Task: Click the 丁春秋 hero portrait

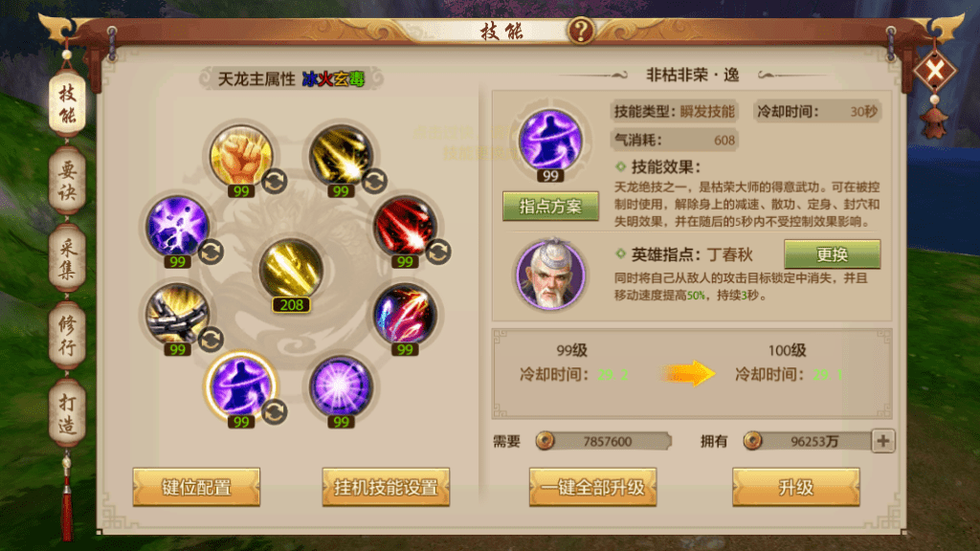Action: click(x=550, y=275)
